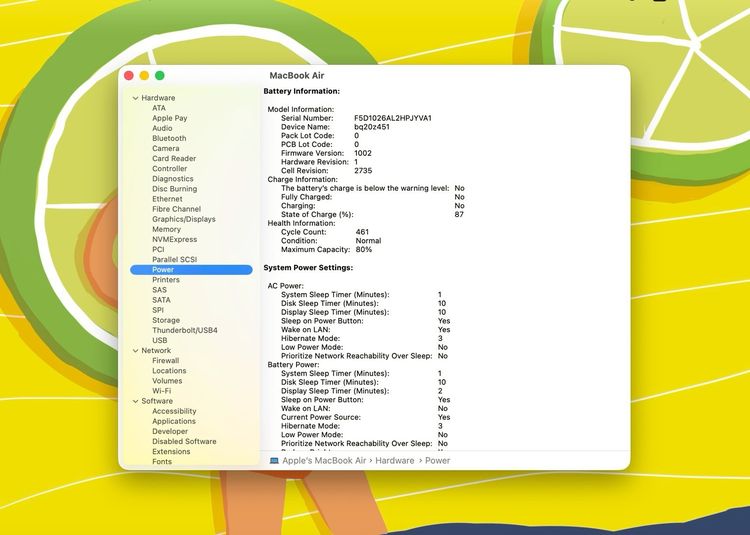Click the Firmware Version value 1002
The width and height of the screenshot is (750, 535).
click(363, 153)
